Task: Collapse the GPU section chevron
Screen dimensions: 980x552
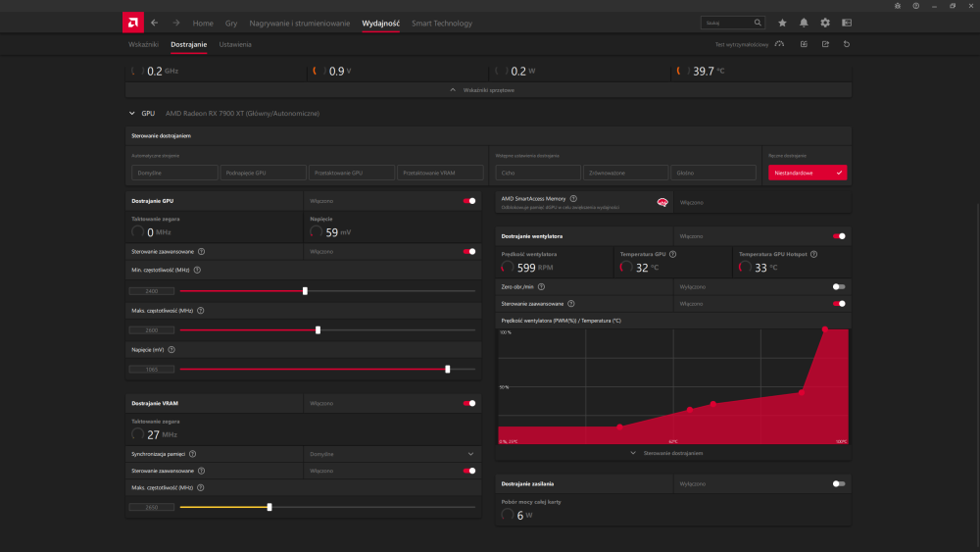Action: 132,114
